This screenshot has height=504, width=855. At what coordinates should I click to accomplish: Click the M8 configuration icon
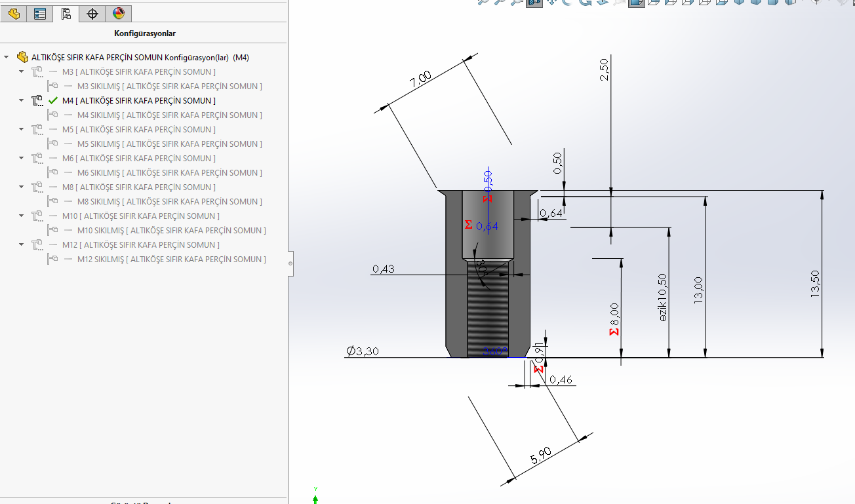click(37, 187)
